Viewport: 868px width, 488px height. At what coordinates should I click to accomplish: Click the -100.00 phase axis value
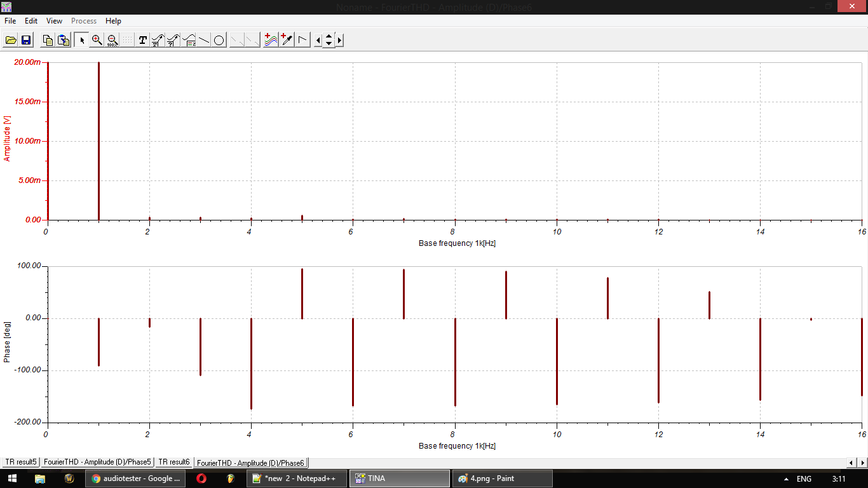pos(27,370)
